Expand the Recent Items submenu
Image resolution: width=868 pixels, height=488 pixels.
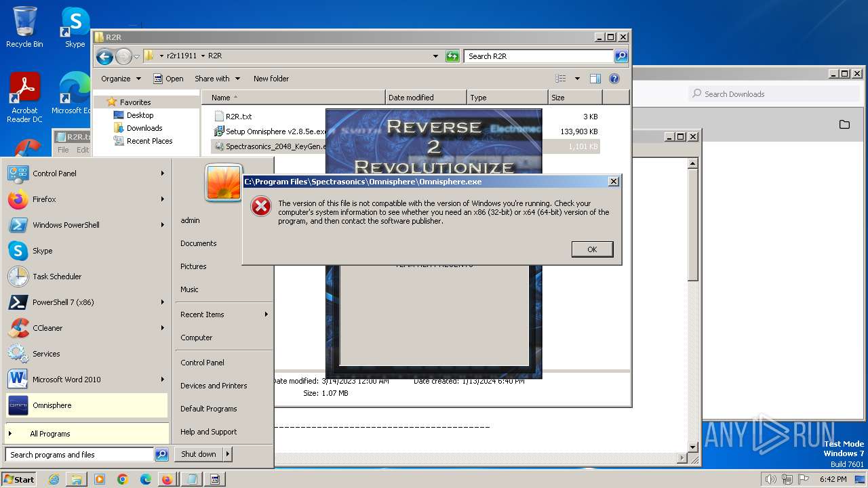click(267, 314)
